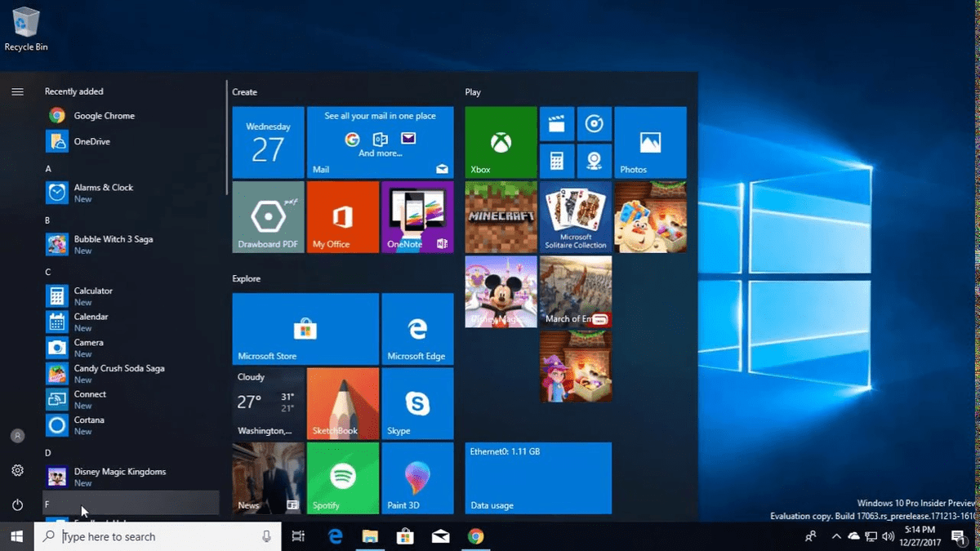Click the Microsoft Edge tile

click(x=417, y=328)
